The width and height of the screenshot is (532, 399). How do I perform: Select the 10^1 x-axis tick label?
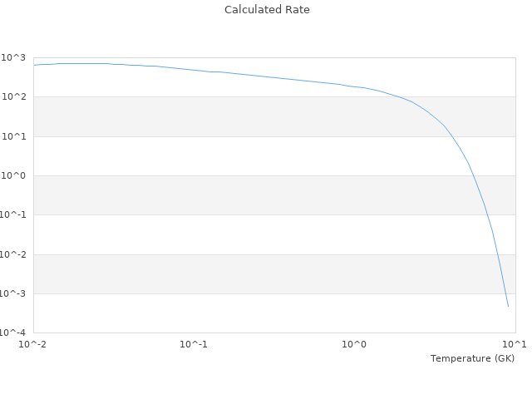515,344
